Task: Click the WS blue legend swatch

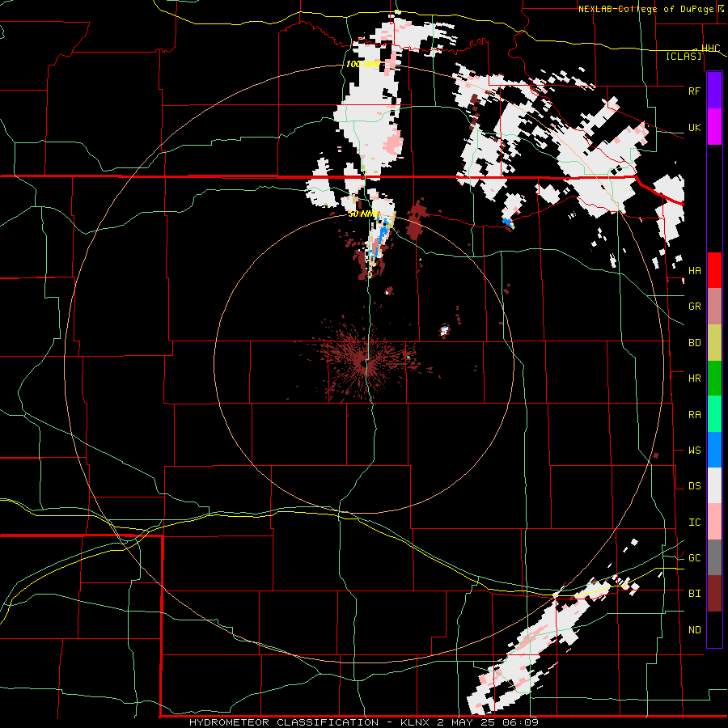Action: click(714, 450)
